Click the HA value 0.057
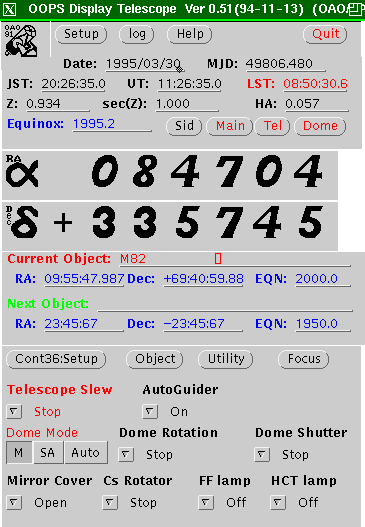Viewport: 365px width, 527px height. point(317,104)
